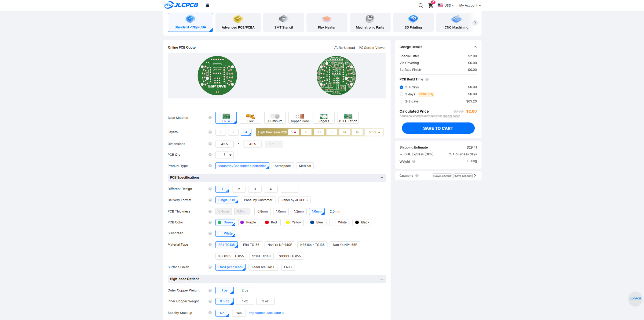Screen dimensions: 644x320
Task: Click the Re-Upload icon button
Action: 344,48
